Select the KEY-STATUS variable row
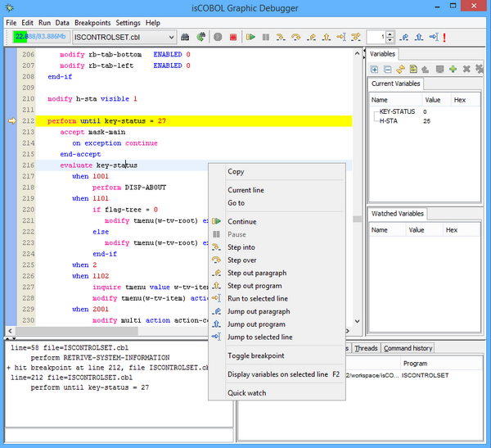Screen dimensions: 491x448 [x=397, y=111]
